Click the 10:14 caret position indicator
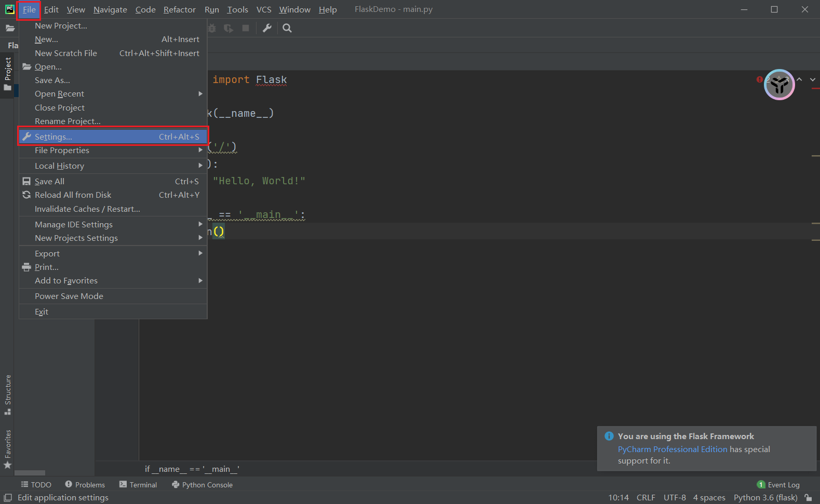This screenshot has height=504, width=820. tap(619, 498)
